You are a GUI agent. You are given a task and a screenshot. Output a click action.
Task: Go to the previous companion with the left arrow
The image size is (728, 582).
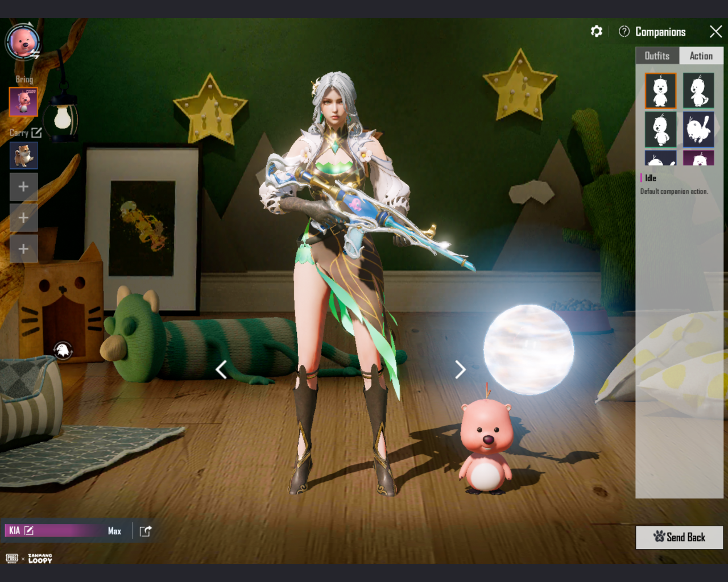coord(221,369)
